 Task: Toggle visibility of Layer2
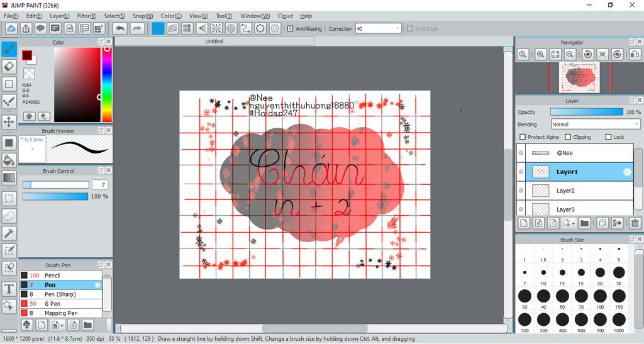521,191
